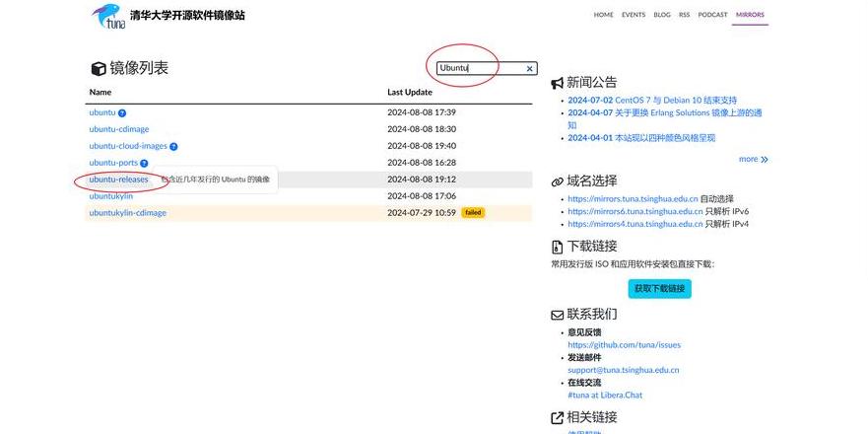Screen dimensions: 868x434
Task: Click the megaphone icon beside 新闻公告
Action: point(557,84)
